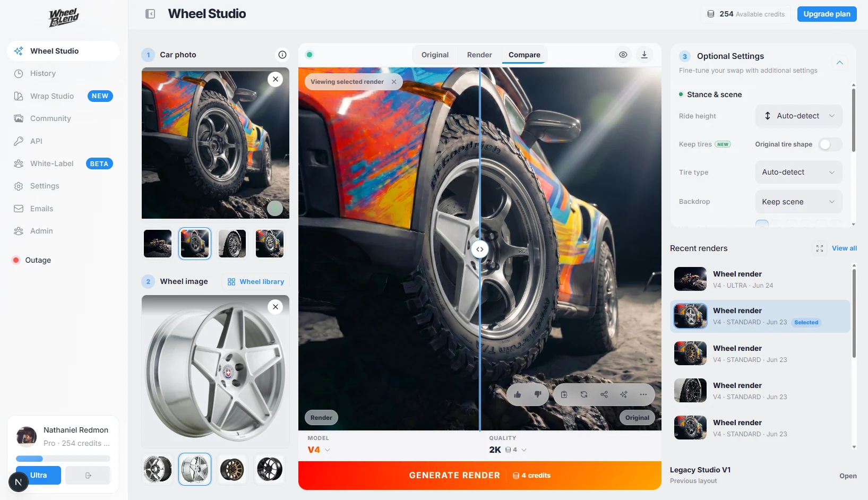Collapse the Optional Settings panel
This screenshot has width=868, height=500.
coord(839,63)
